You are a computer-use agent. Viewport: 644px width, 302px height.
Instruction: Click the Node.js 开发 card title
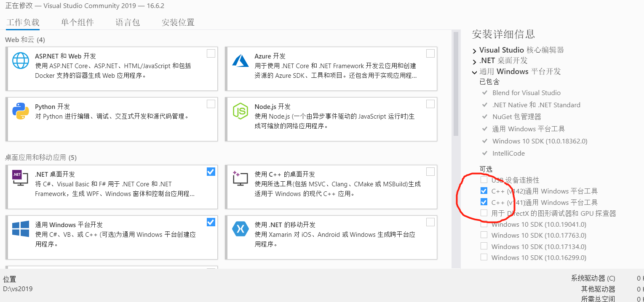pyautogui.click(x=273, y=106)
